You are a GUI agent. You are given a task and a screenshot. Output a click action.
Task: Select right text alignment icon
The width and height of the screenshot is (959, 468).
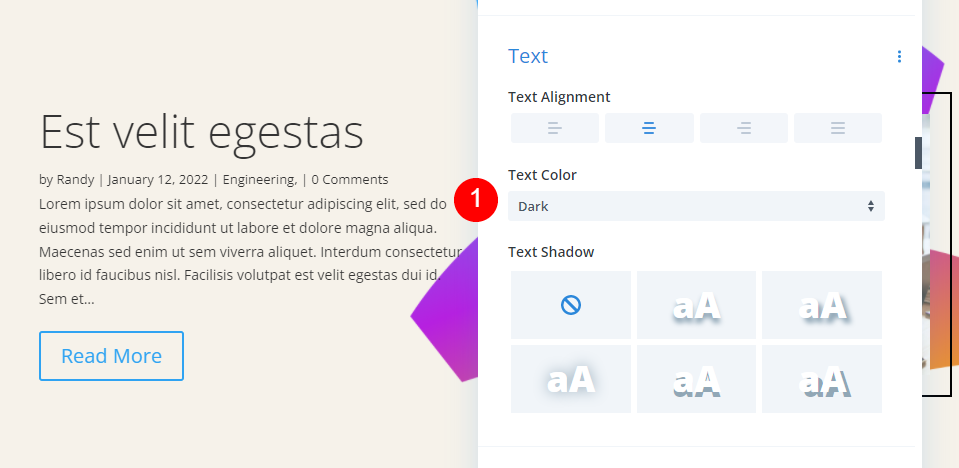(743, 128)
